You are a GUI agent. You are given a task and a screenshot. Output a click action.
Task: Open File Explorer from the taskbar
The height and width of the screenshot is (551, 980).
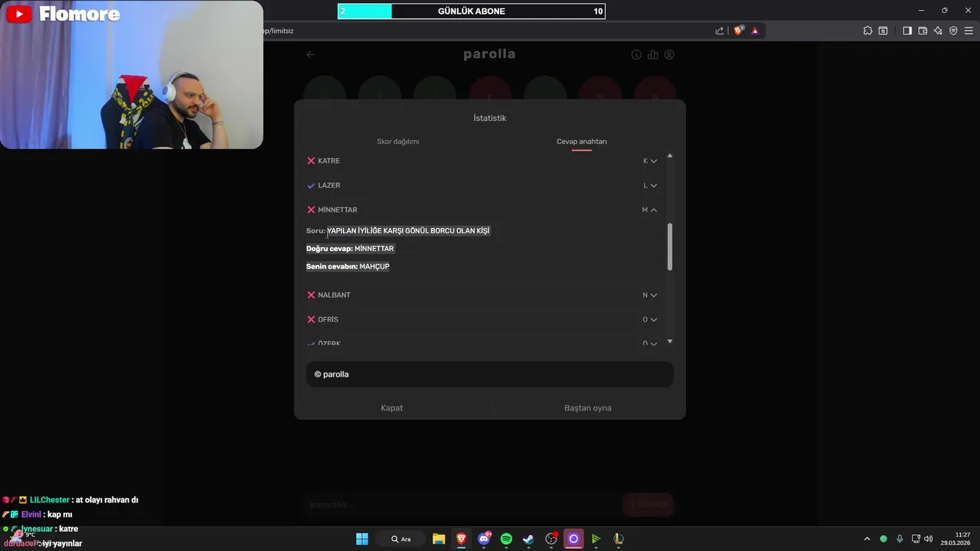[x=439, y=539]
